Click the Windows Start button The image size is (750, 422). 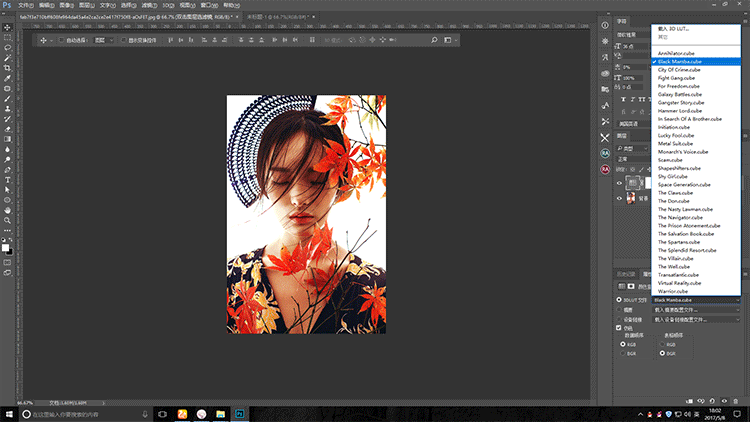point(9,414)
